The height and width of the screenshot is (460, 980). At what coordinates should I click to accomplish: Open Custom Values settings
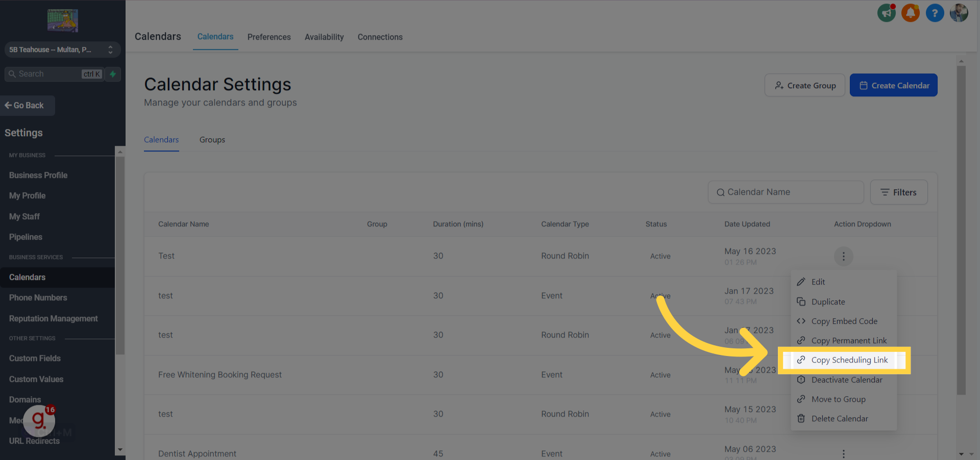[36, 379]
